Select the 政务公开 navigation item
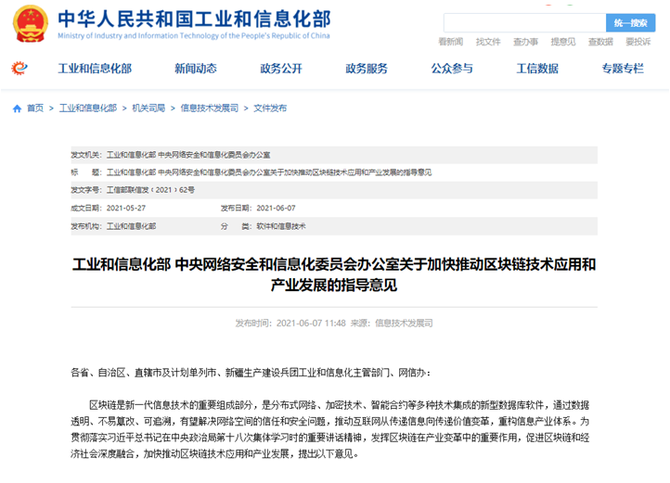Image resolution: width=670 pixels, height=483 pixels. 280,69
